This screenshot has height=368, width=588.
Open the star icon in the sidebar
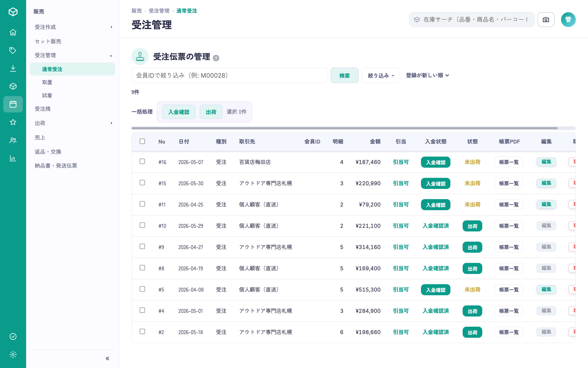click(13, 122)
